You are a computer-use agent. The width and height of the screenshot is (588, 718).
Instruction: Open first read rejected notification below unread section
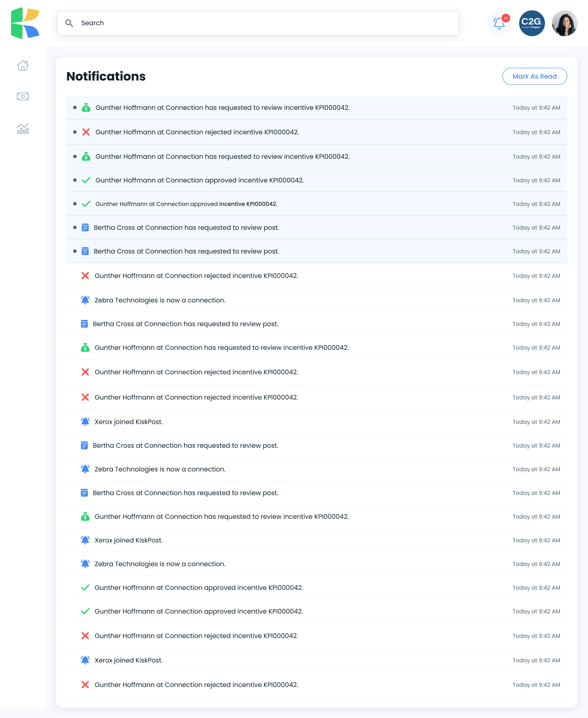coord(316,276)
